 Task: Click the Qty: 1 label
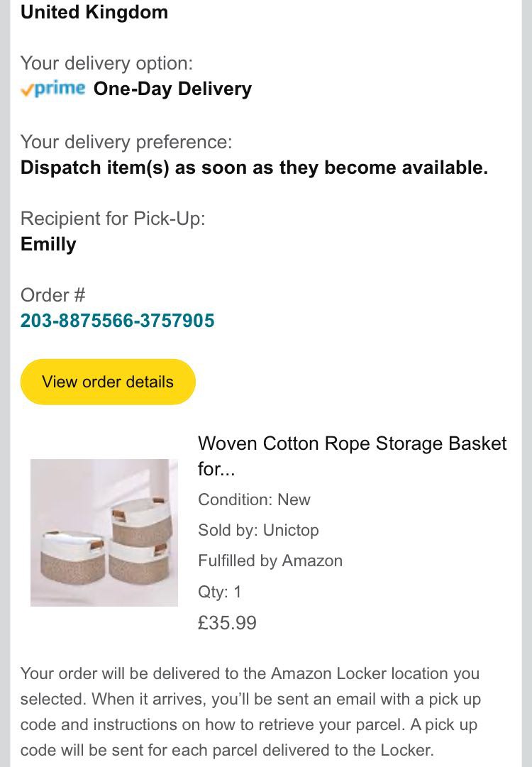(219, 591)
